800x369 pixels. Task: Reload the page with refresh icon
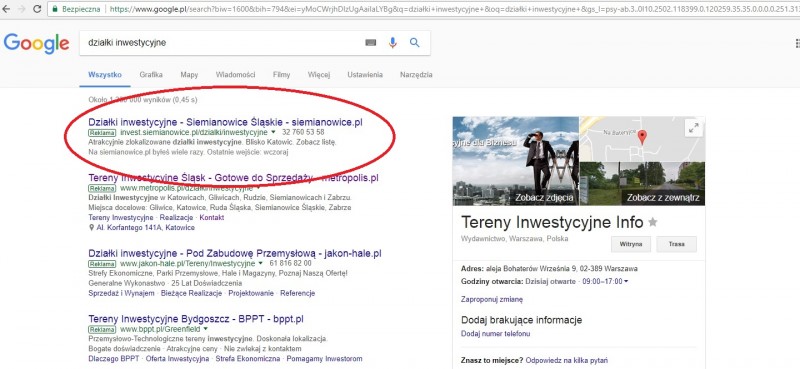(x=37, y=9)
